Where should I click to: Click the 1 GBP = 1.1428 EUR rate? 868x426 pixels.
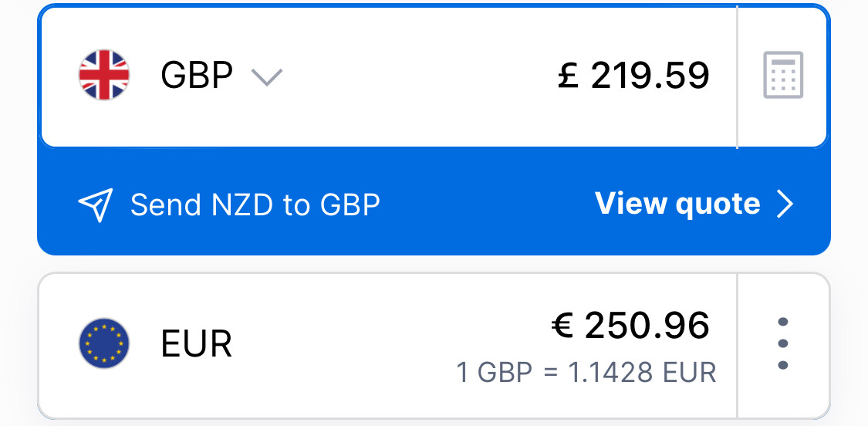(586, 373)
